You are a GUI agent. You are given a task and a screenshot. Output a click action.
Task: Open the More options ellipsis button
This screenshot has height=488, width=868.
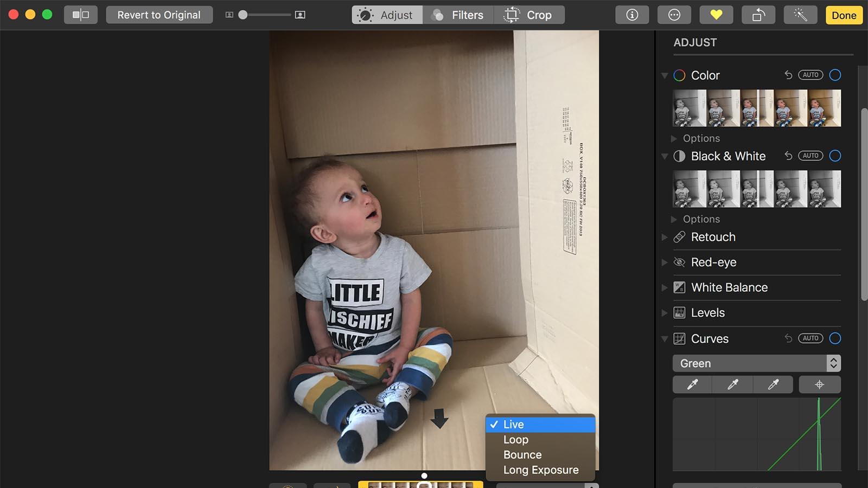pos(674,15)
